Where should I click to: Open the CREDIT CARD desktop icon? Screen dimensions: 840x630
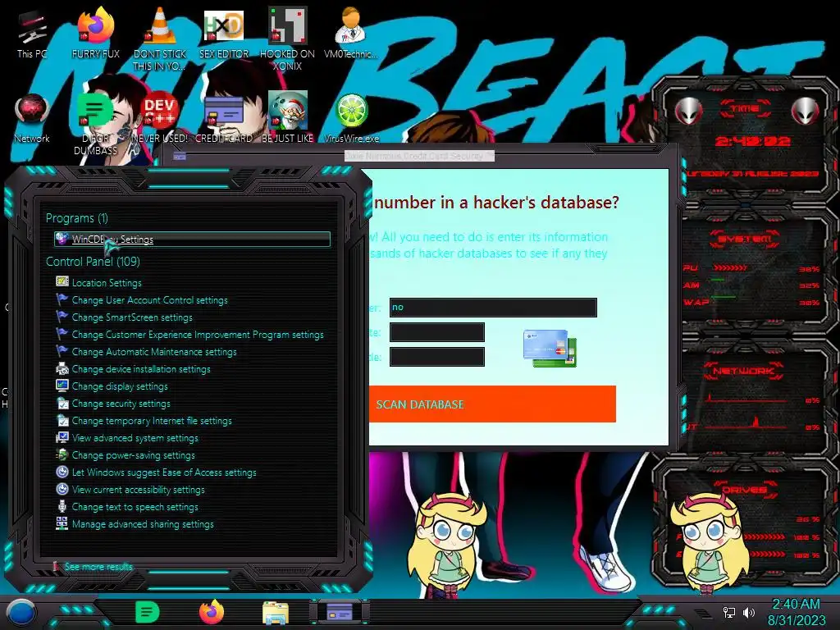click(224, 118)
